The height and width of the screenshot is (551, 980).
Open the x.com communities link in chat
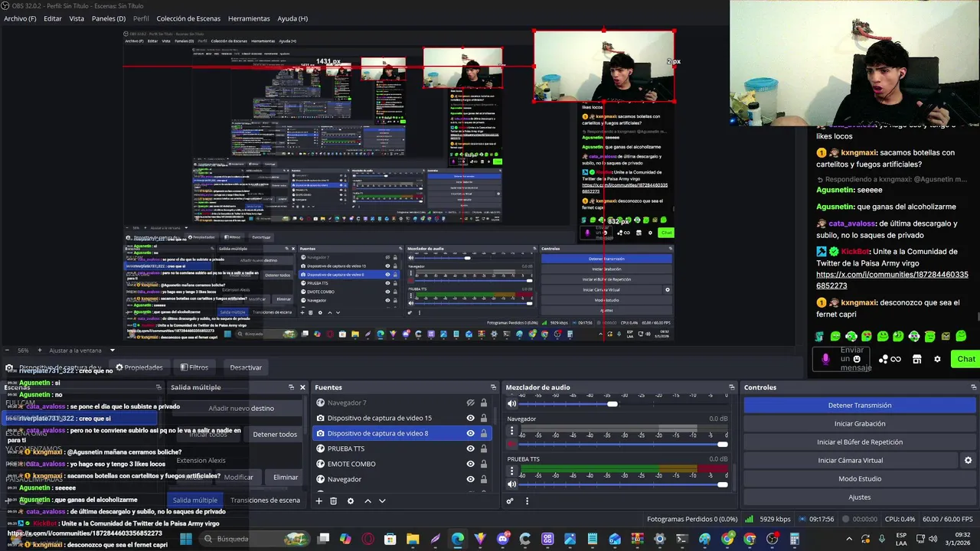(x=892, y=280)
